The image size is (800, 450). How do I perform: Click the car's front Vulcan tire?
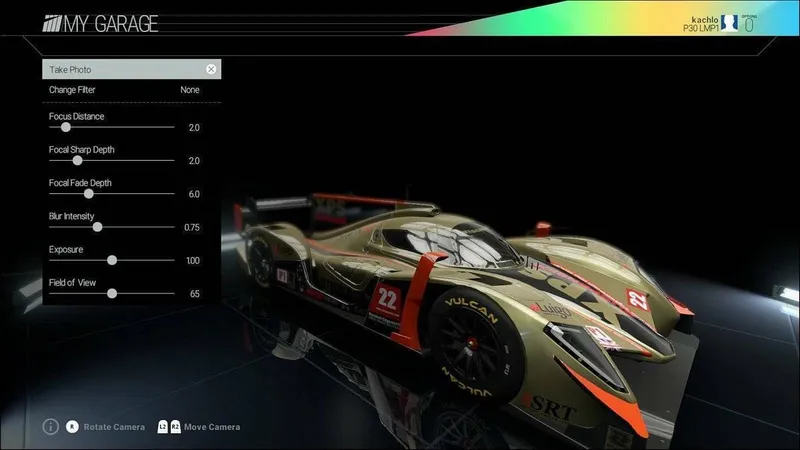pyautogui.click(x=477, y=346)
